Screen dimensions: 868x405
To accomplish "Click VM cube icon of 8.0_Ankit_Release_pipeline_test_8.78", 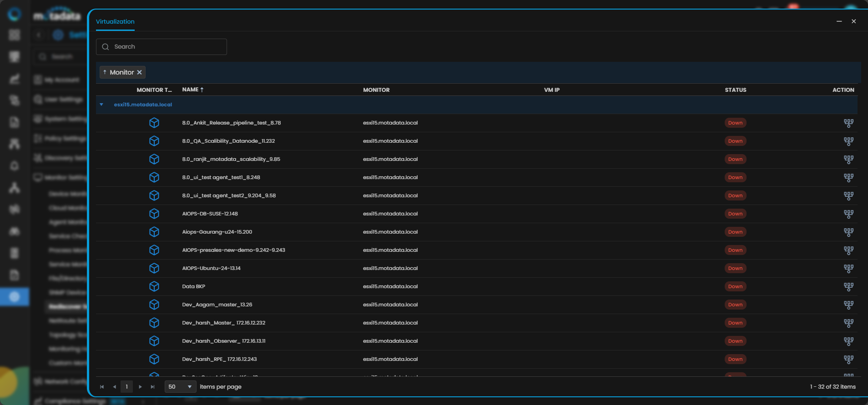I will coord(154,123).
